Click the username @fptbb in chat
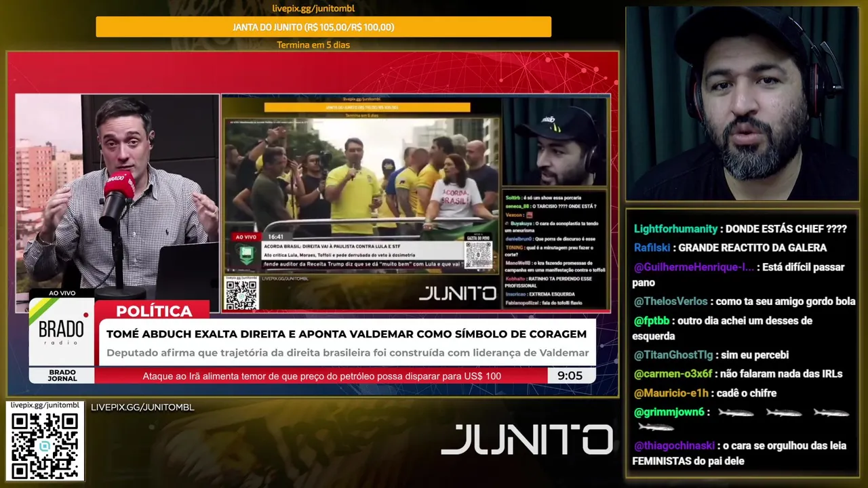868x488 pixels. [x=652, y=321]
